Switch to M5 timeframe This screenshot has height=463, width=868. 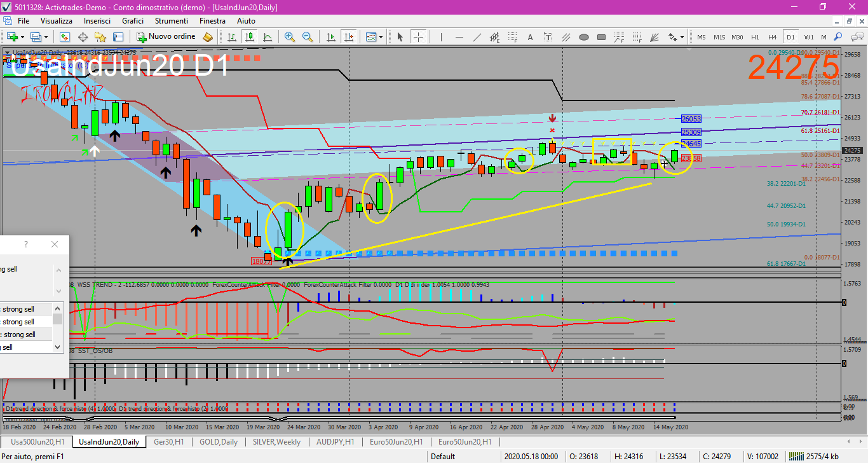click(x=702, y=37)
